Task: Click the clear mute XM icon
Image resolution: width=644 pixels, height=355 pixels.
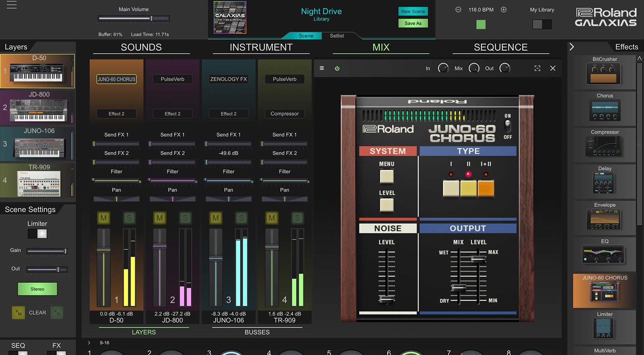Action: tap(18, 312)
